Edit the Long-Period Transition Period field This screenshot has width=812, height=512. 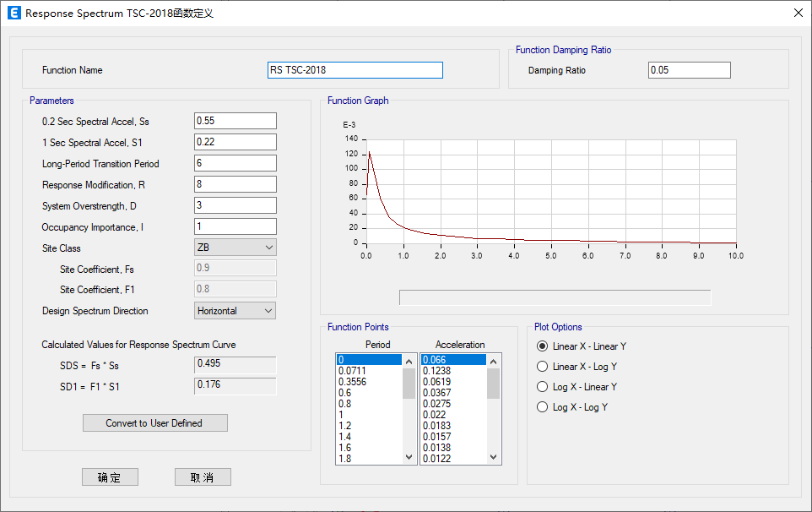click(x=235, y=163)
